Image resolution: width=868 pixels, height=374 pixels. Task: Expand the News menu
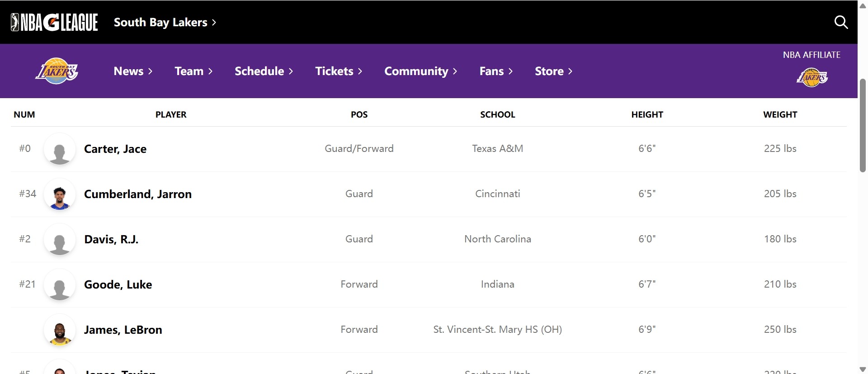coord(133,71)
